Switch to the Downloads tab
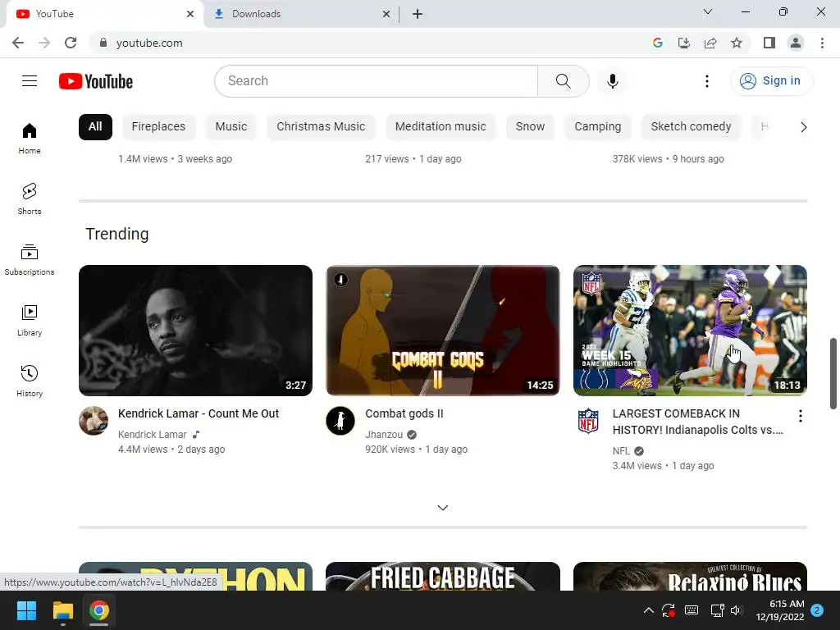Image resolution: width=840 pixels, height=630 pixels. [x=302, y=14]
